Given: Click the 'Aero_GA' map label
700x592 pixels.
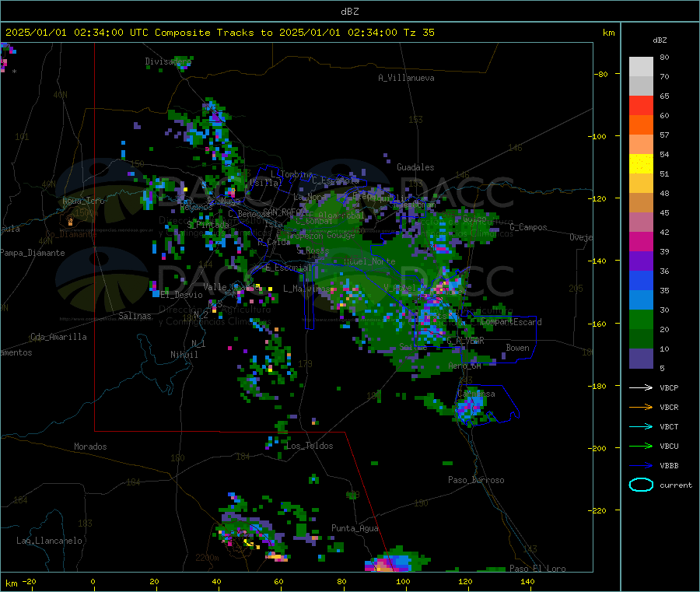Looking at the screenshot, I should (465, 366).
